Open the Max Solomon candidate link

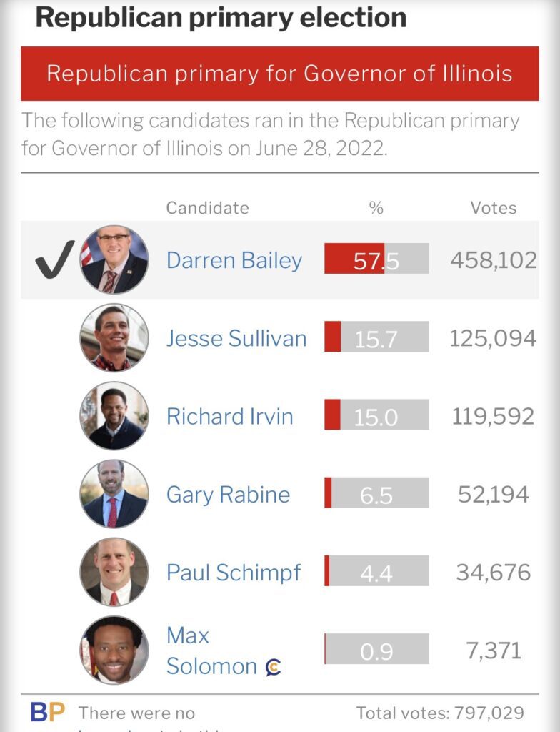[x=211, y=651]
